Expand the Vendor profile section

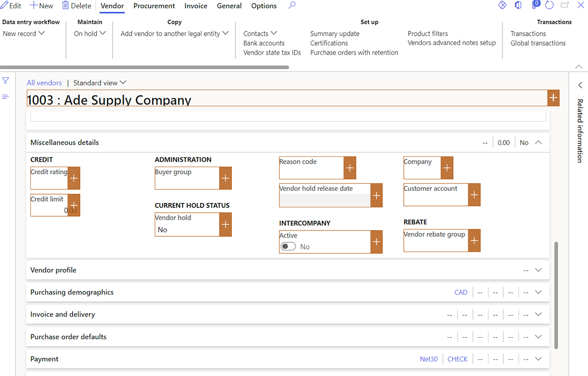point(538,270)
